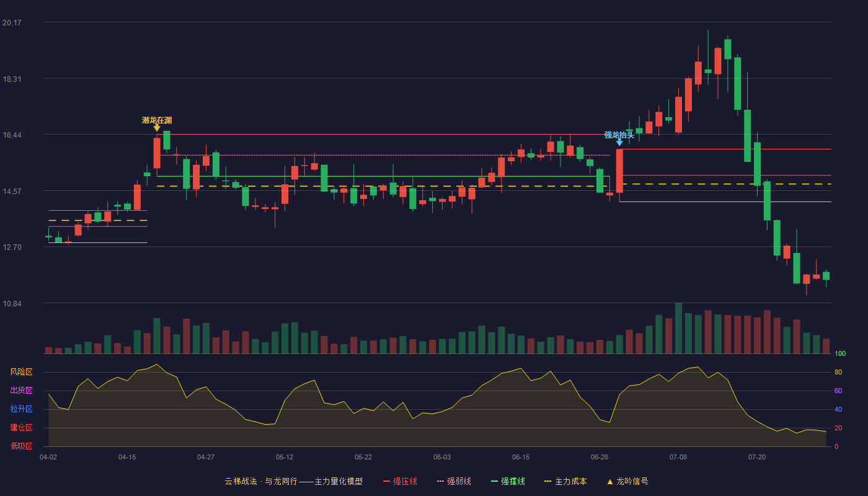Click the 06-26 date label

600,457
